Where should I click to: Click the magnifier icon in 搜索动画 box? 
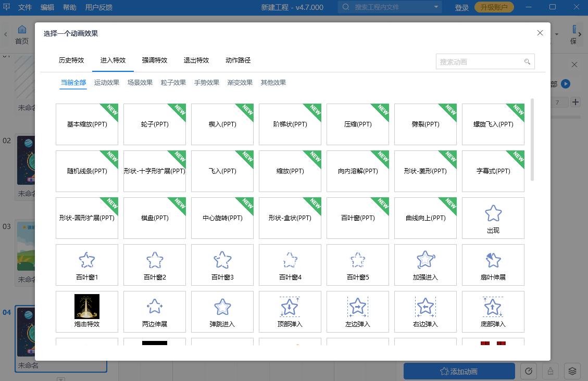(x=527, y=61)
